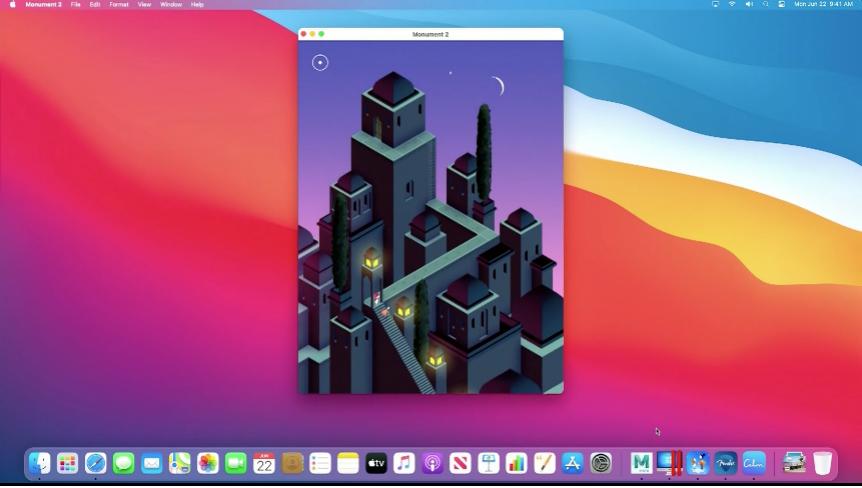Close the Monument 2 window
Image resolution: width=862 pixels, height=488 pixels.
[x=303, y=34]
